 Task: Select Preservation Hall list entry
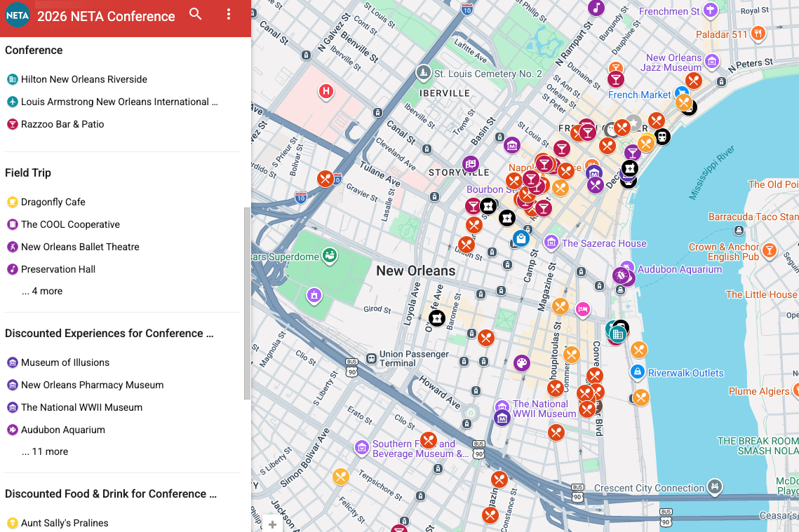click(51, 269)
